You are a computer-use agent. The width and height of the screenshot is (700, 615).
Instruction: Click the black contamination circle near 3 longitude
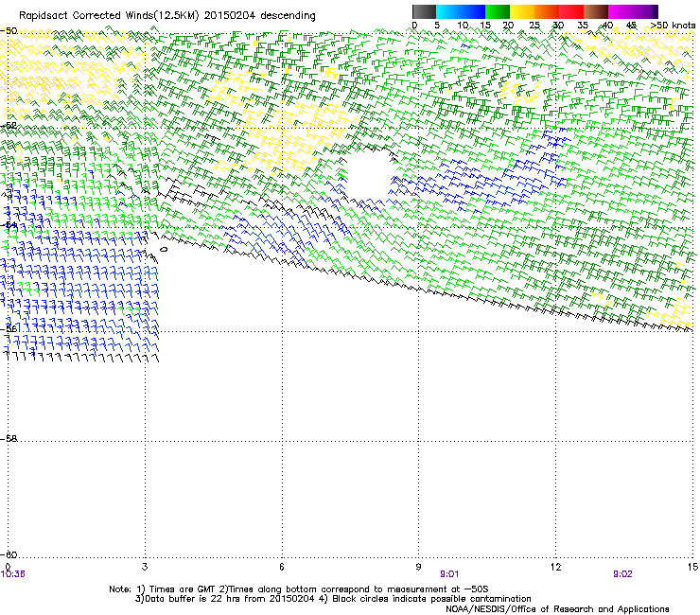click(164, 250)
